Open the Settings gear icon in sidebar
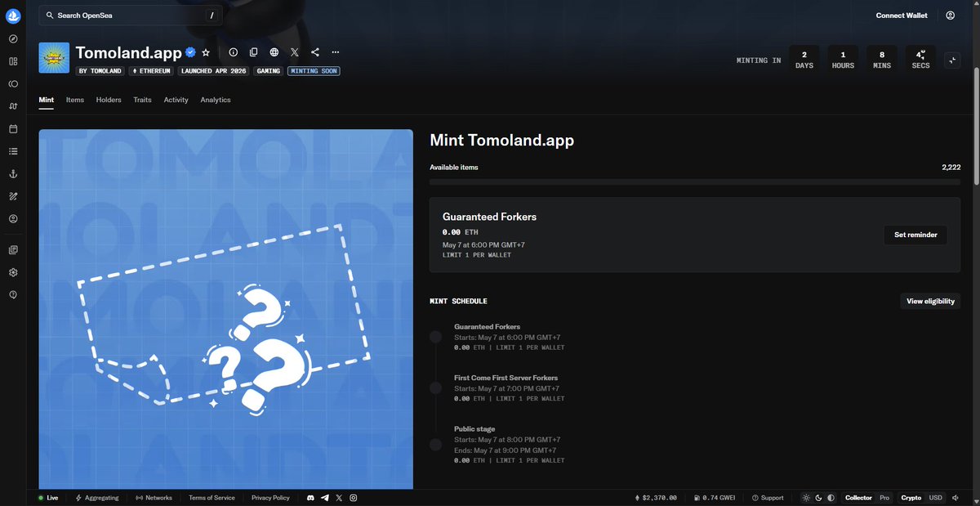980x506 pixels. tap(13, 272)
